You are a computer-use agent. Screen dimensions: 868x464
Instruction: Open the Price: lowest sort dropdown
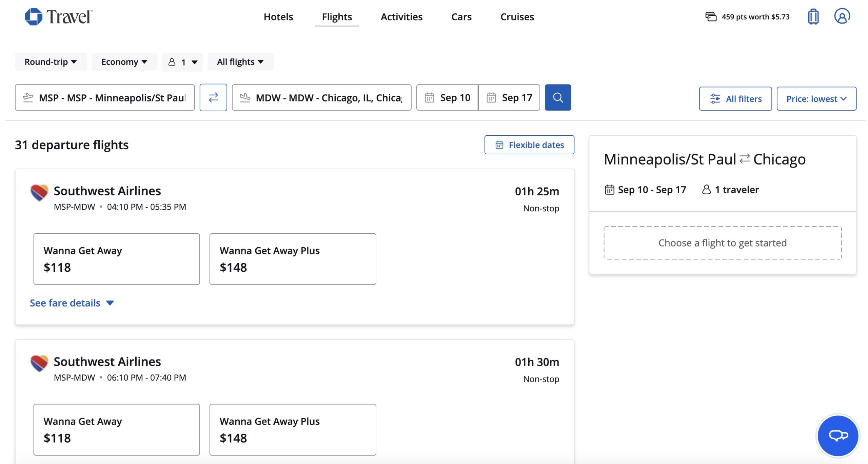point(816,99)
